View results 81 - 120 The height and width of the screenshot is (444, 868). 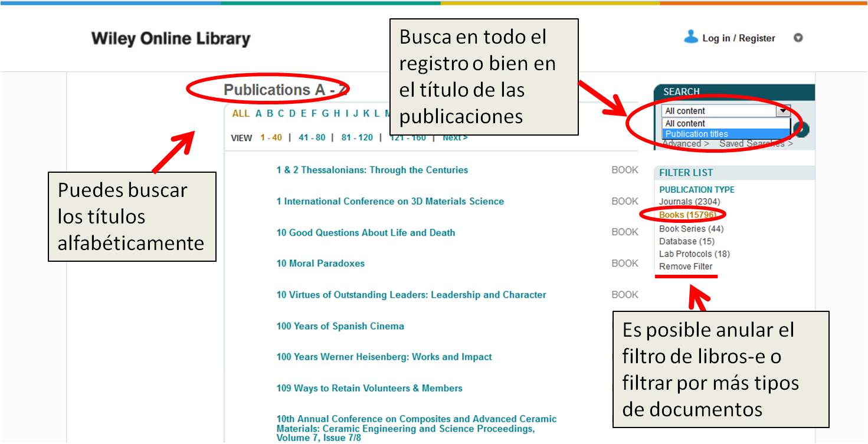point(357,138)
